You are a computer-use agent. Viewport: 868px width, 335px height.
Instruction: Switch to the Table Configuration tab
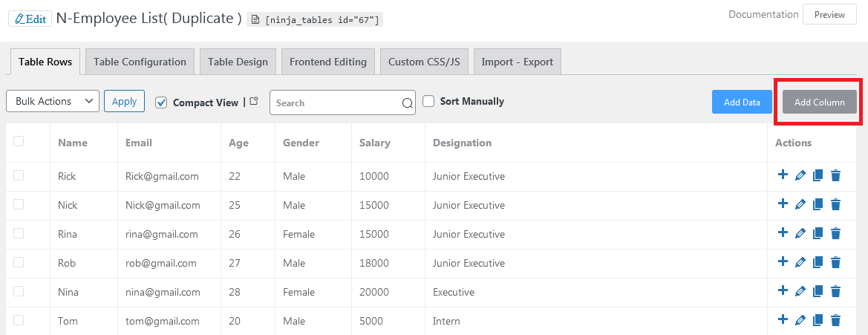(140, 62)
